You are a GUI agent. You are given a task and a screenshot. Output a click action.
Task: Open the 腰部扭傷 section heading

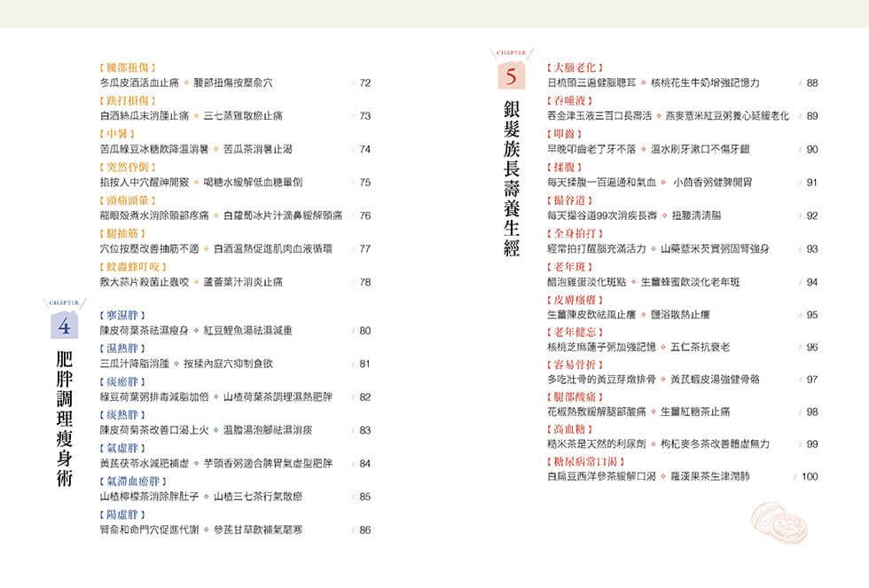(x=129, y=67)
